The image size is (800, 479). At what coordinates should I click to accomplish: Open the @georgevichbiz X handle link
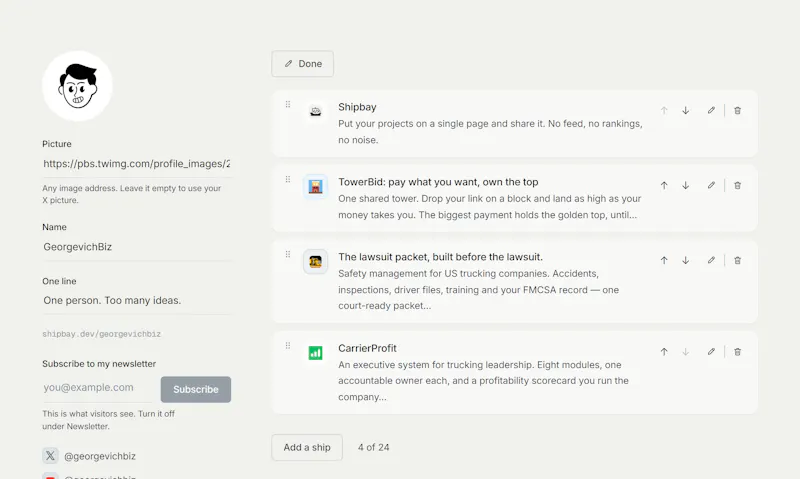coord(100,456)
